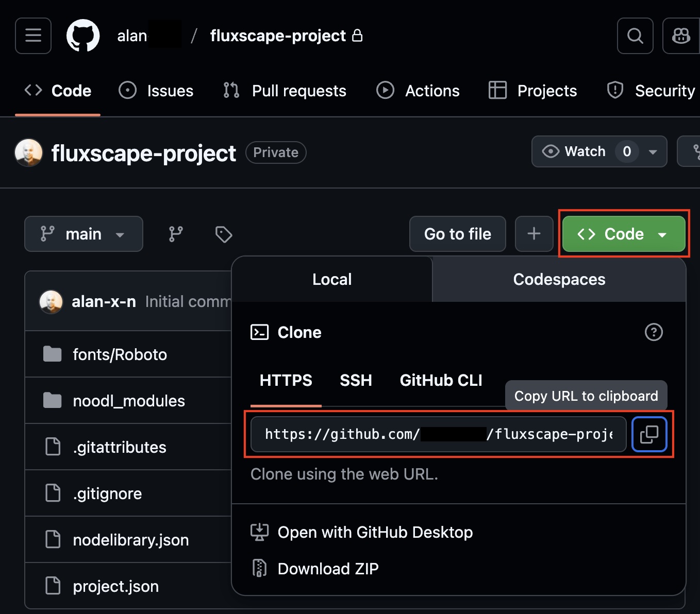Open the clone help question icon
Image resolution: width=700 pixels, height=614 pixels.
653,332
